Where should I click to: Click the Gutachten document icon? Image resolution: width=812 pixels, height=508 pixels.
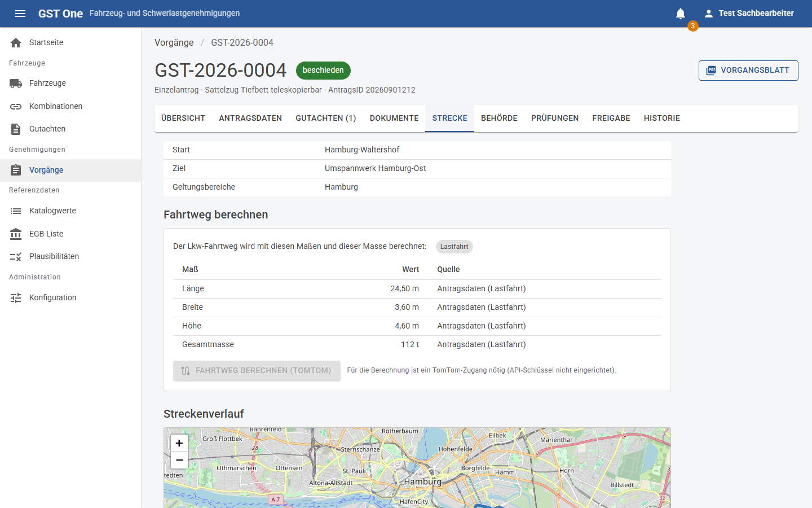click(16, 129)
